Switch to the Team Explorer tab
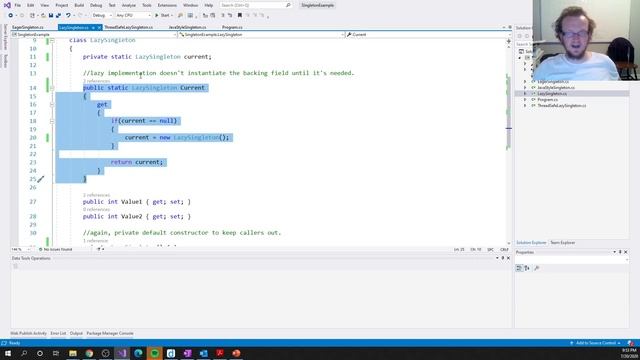The image size is (640, 360). pyautogui.click(x=562, y=242)
